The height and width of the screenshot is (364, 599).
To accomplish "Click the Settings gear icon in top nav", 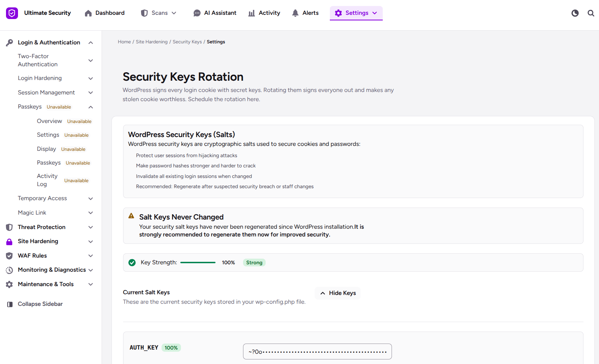I will (x=338, y=13).
